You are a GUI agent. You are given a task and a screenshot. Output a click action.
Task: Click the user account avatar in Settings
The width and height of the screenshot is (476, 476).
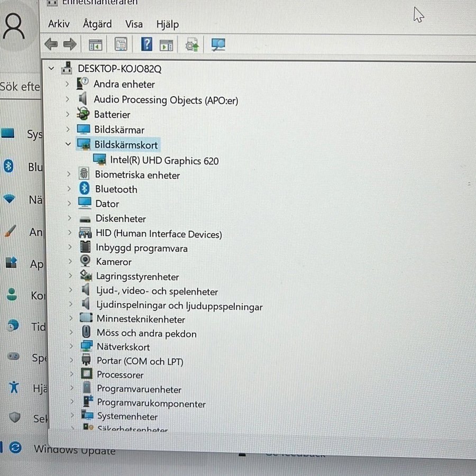tap(14, 26)
